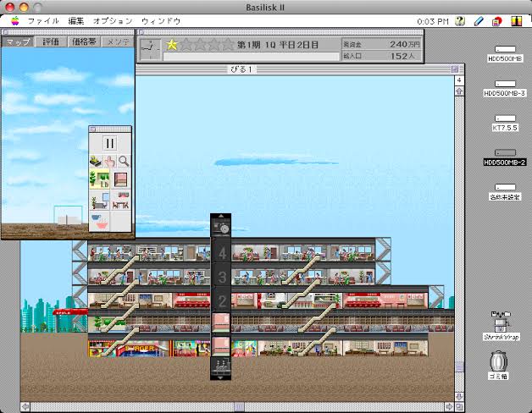The height and width of the screenshot is (413, 532).
Task: Click the right arrow of the horizontal scrollbar
Action: [449, 406]
